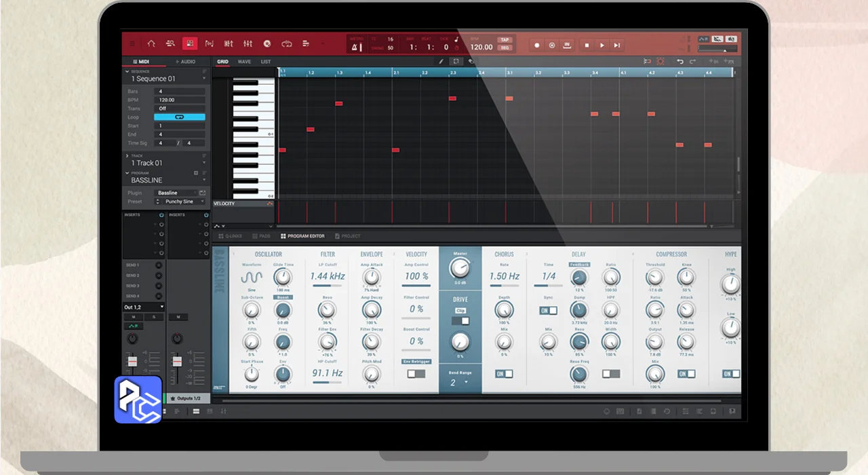Switch to the MIDI tab
868x475 pixels.
click(140, 62)
